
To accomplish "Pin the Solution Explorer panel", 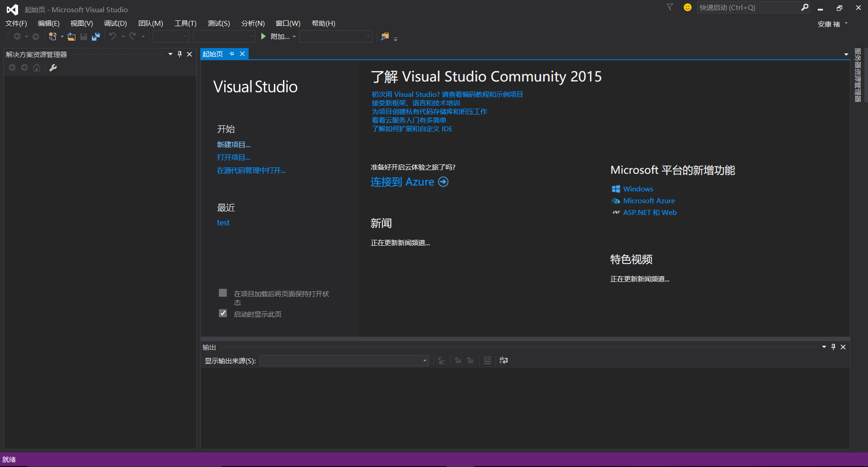I will click(x=179, y=54).
